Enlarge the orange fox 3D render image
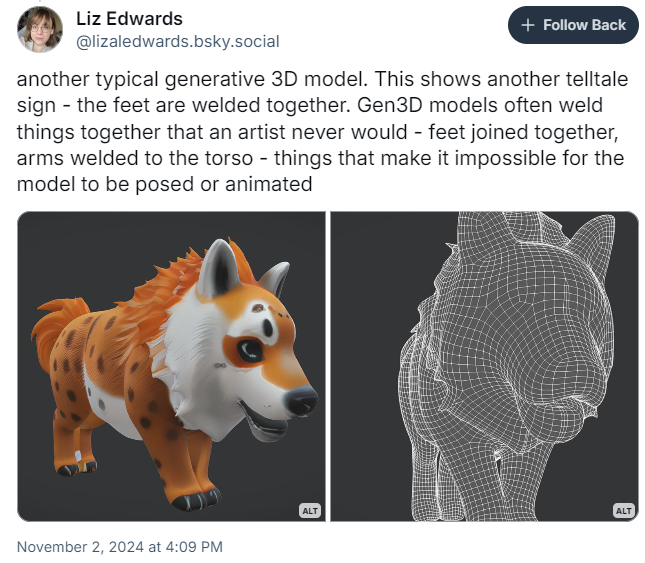 coord(171,366)
